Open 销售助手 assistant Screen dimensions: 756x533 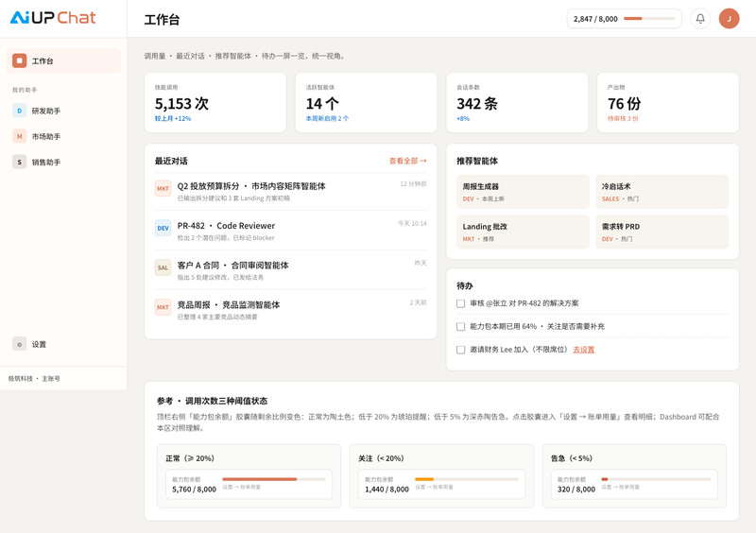coord(63,162)
